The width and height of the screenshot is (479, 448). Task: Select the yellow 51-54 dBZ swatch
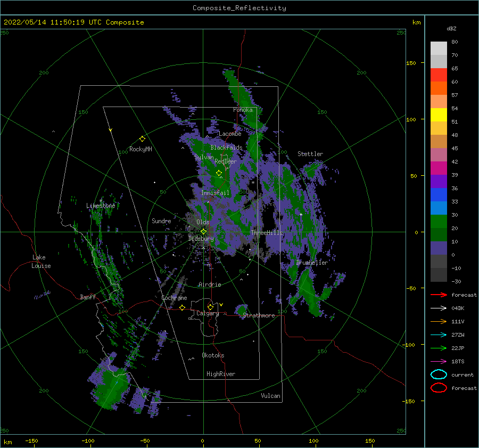pyautogui.click(x=439, y=115)
